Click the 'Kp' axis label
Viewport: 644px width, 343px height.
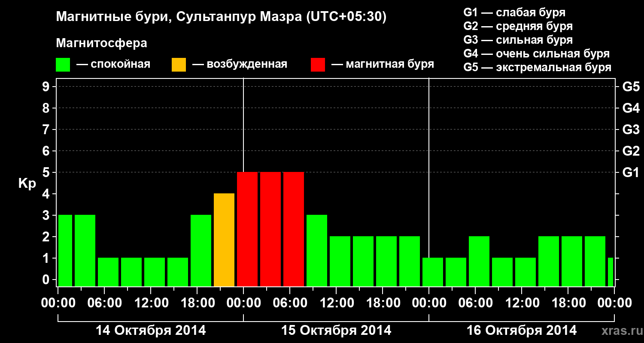(27, 184)
